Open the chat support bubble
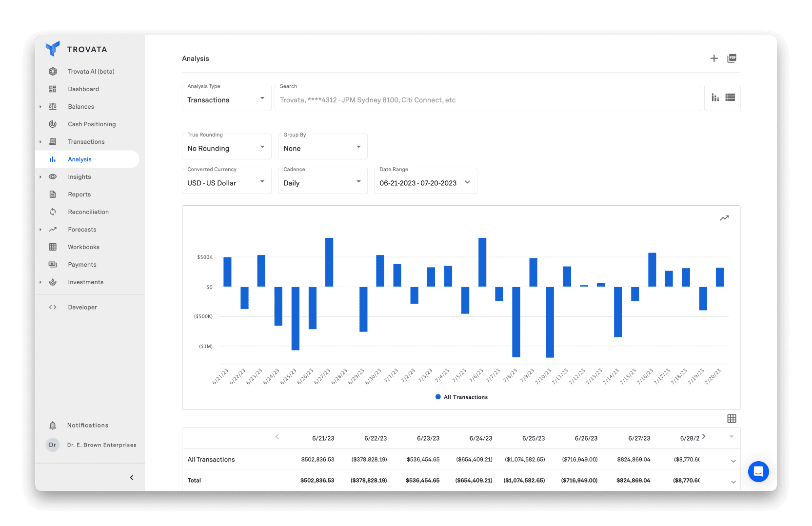This screenshot has width=812, height=526. [x=758, y=471]
